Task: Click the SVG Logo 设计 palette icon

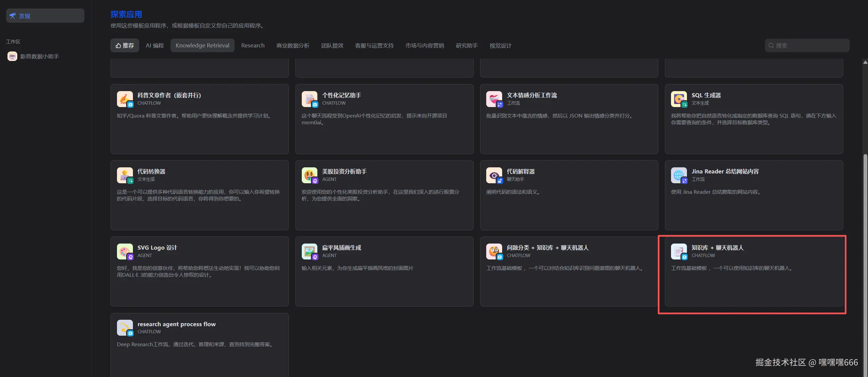Action: pyautogui.click(x=125, y=251)
